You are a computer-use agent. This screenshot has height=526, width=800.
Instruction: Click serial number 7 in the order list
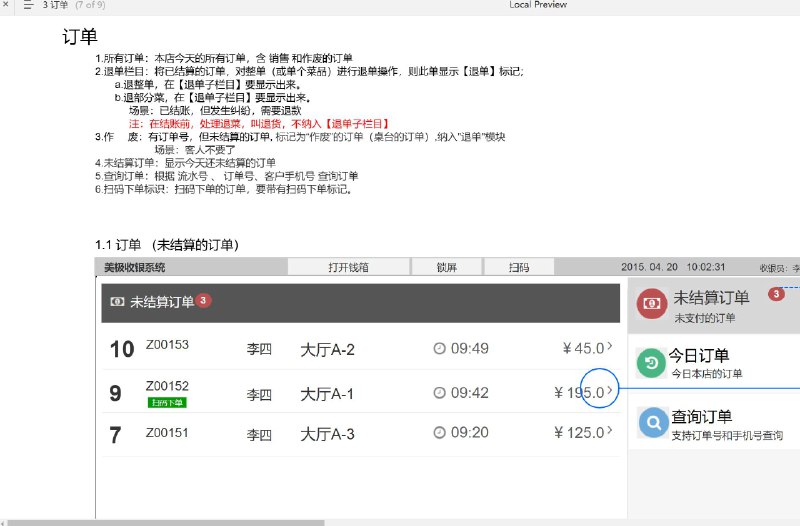[115, 435]
